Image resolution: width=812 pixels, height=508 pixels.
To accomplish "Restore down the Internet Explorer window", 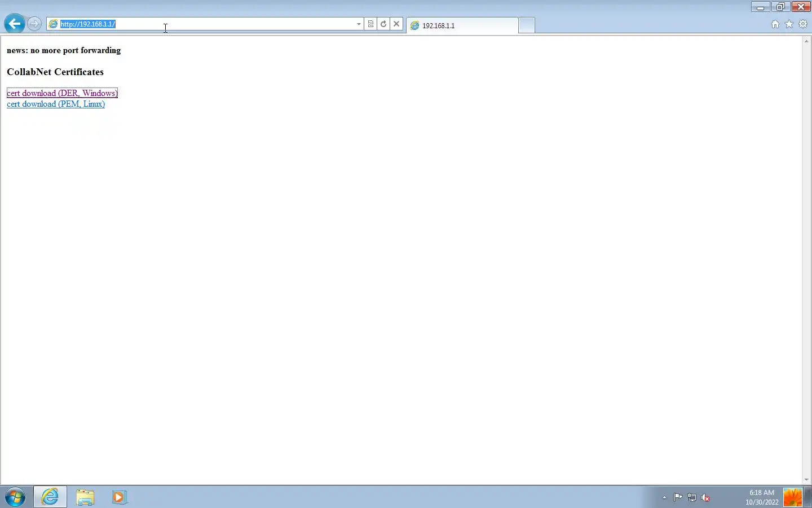I will [781, 7].
